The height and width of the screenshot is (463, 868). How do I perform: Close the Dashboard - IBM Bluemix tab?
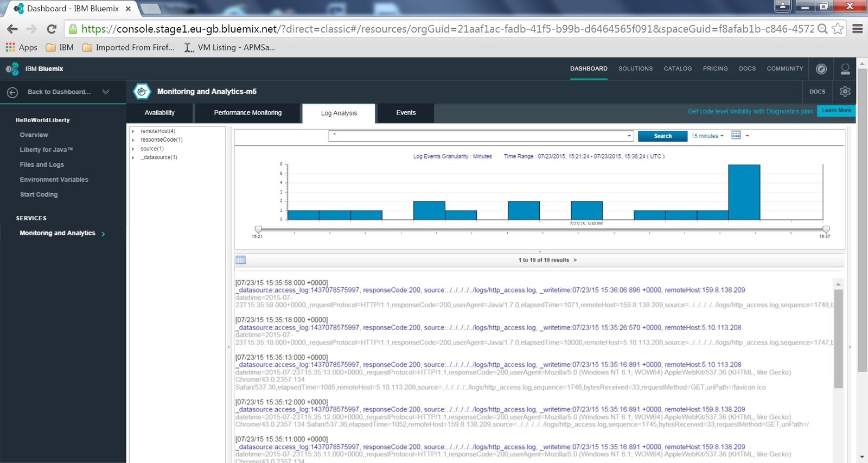click(128, 9)
